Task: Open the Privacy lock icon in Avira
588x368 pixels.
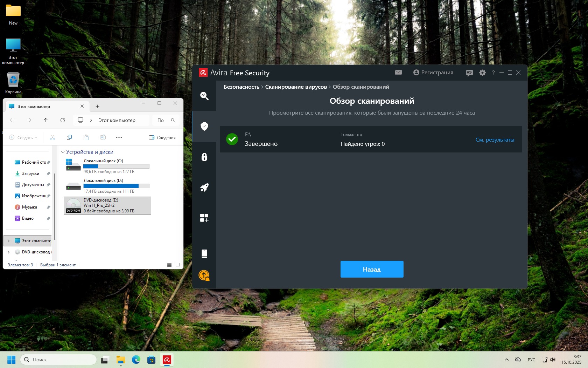Action: (204, 157)
